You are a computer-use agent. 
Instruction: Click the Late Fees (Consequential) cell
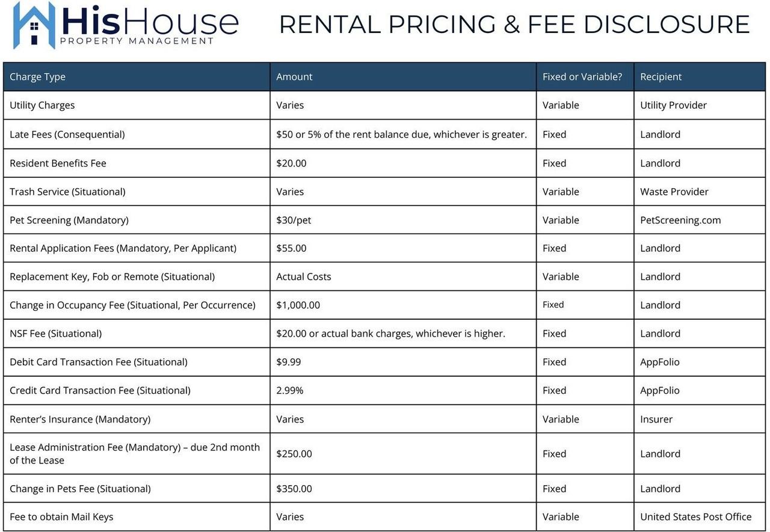(67, 135)
